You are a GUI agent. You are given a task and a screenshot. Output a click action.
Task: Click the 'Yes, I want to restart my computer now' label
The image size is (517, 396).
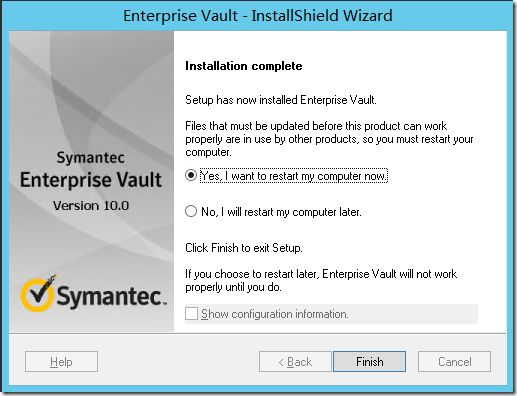click(294, 176)
